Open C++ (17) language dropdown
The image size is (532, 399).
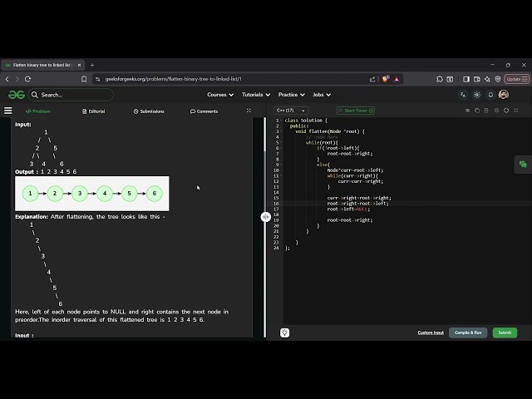(291, 111)
